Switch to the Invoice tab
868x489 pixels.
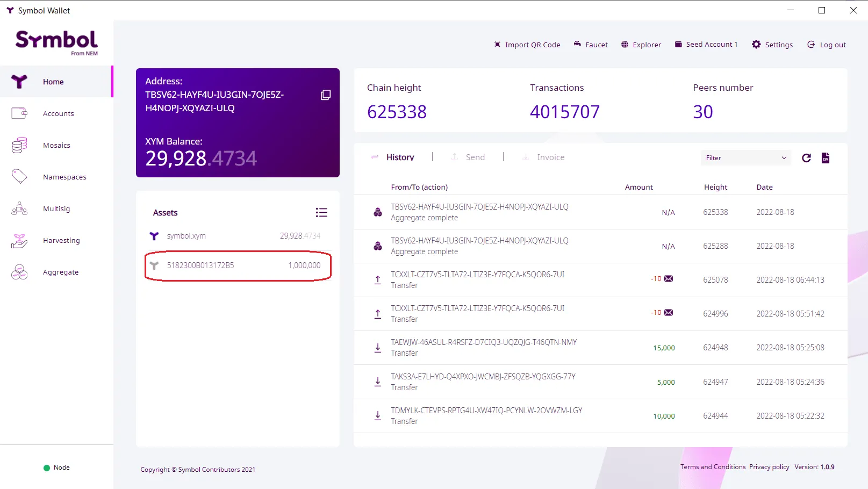pos(543,157)
